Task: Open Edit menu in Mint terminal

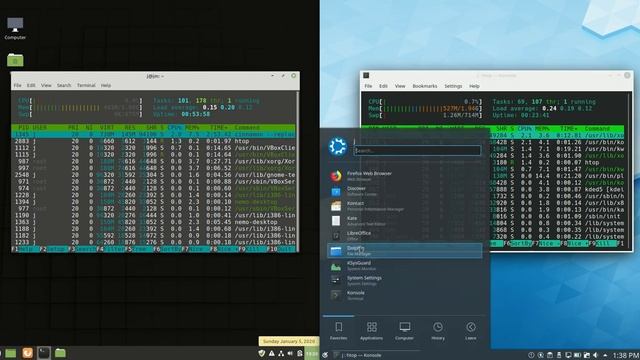Action: (x=31, y=85)
